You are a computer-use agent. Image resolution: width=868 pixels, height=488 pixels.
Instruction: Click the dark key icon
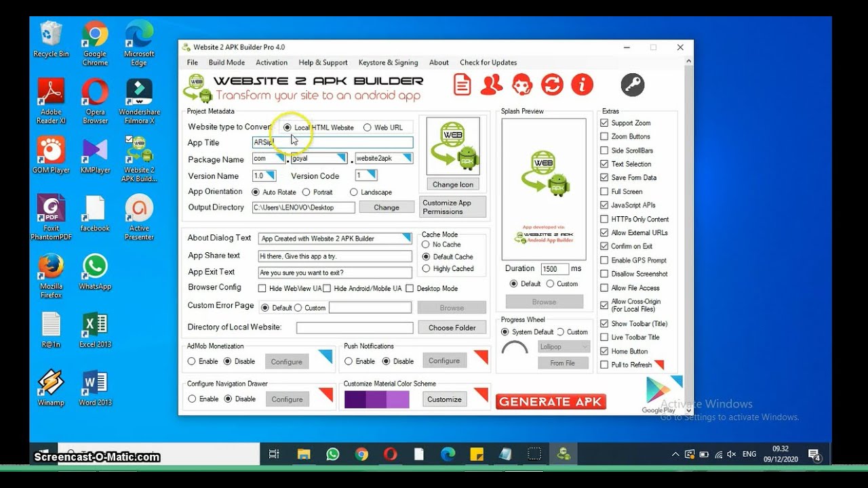633,84
